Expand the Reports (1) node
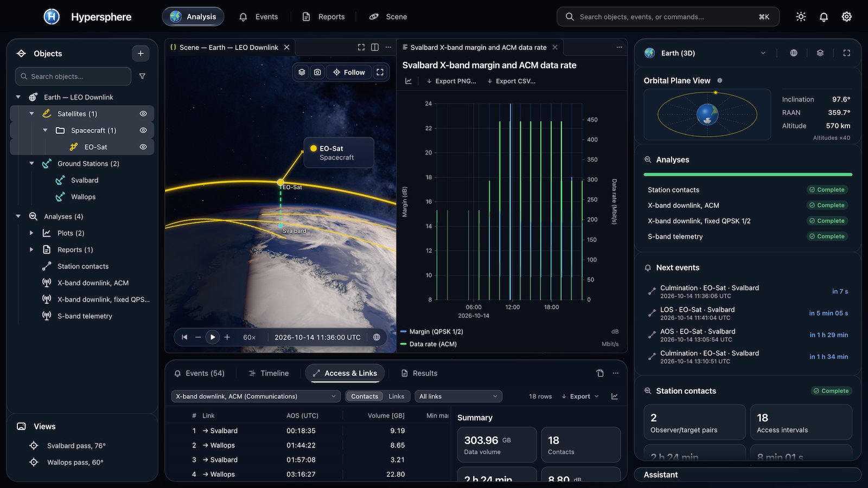The width and height of the screenshot is (868, 488). click(31, 250)
